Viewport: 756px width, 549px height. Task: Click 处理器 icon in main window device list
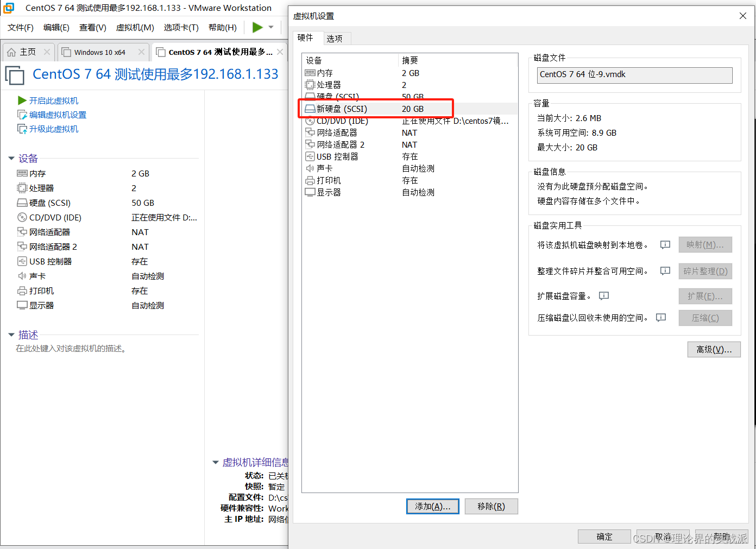point(22,188)
